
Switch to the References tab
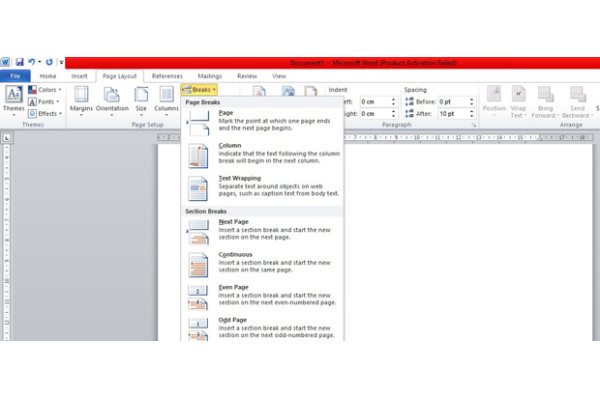pos(167,76)
